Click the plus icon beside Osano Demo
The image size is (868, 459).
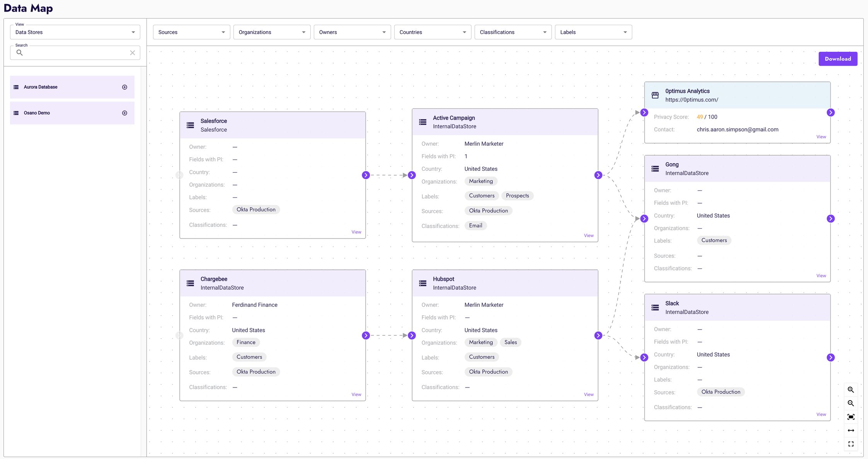124,113
